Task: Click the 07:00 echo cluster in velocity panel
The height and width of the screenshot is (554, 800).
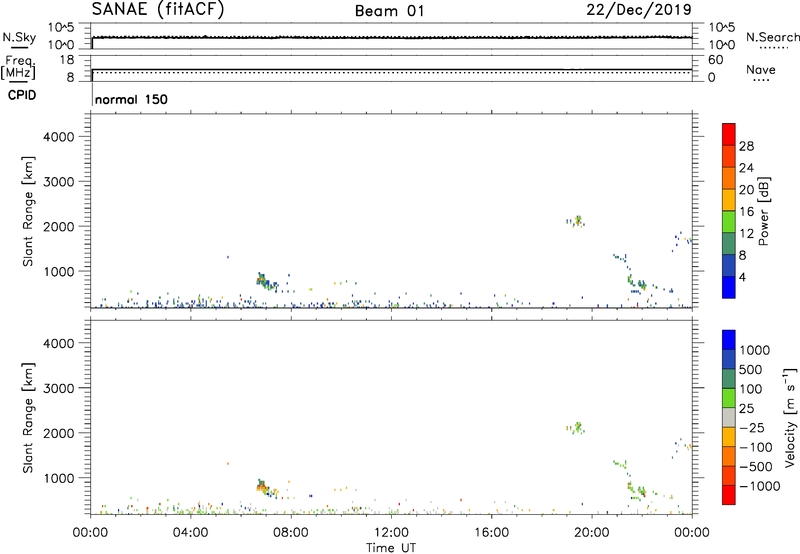Action: (x=267, y=489)
